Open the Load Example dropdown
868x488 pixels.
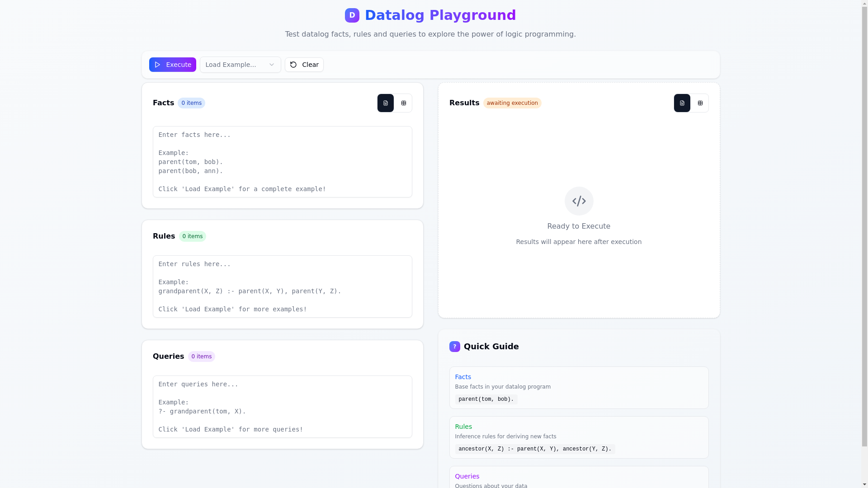[x=240, y=65]
